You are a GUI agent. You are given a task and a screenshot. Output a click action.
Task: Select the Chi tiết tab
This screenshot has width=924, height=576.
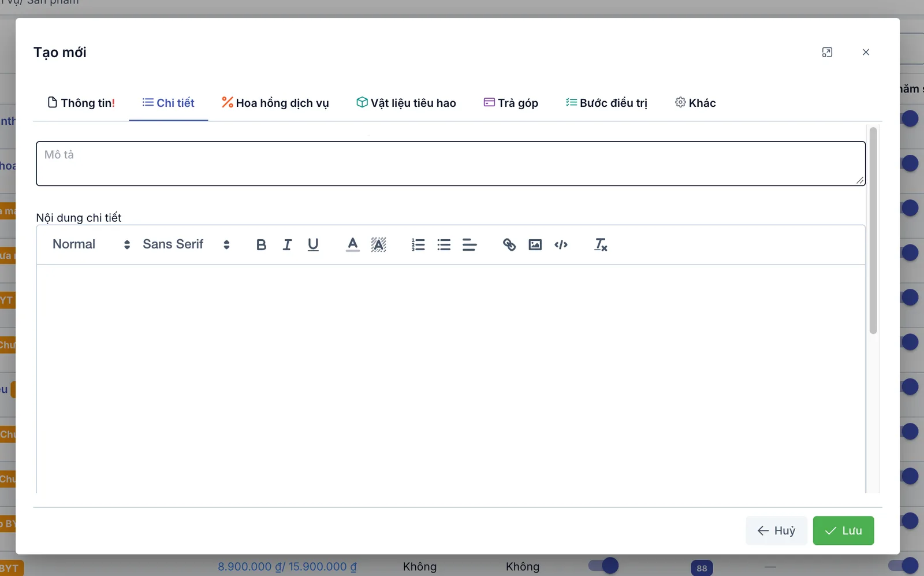168,103
